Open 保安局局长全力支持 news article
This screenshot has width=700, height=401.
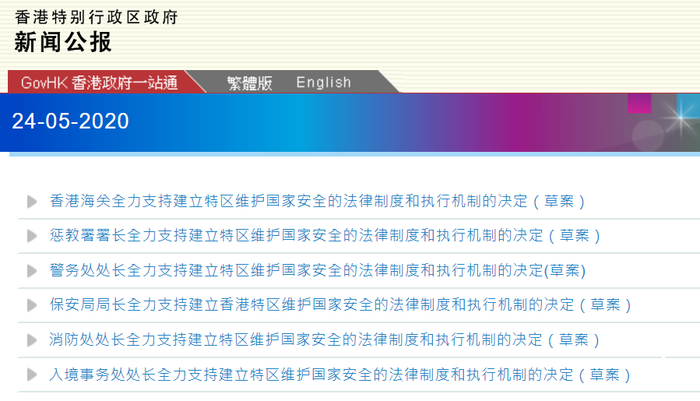pyautogui.click(x=340, y=305)
